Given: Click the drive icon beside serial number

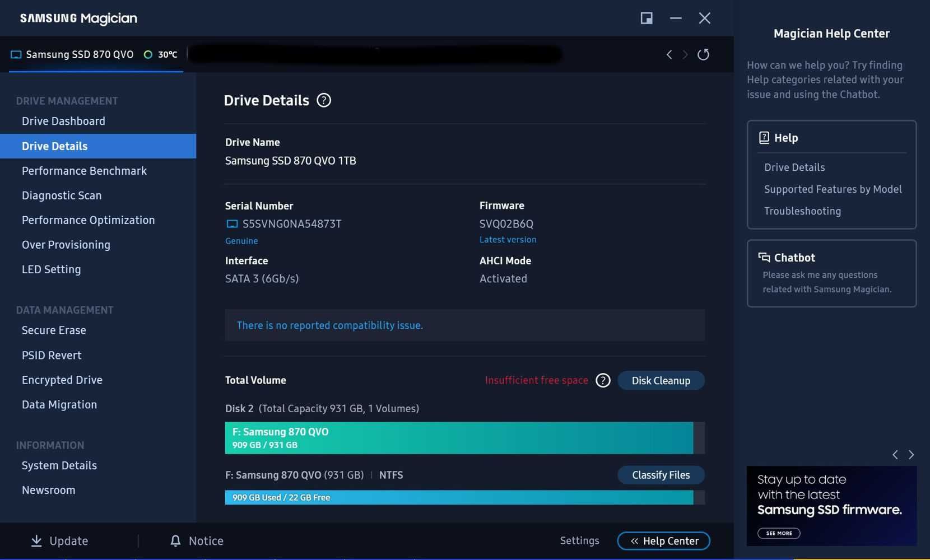Looking at the screenshot, I should 232,224.
